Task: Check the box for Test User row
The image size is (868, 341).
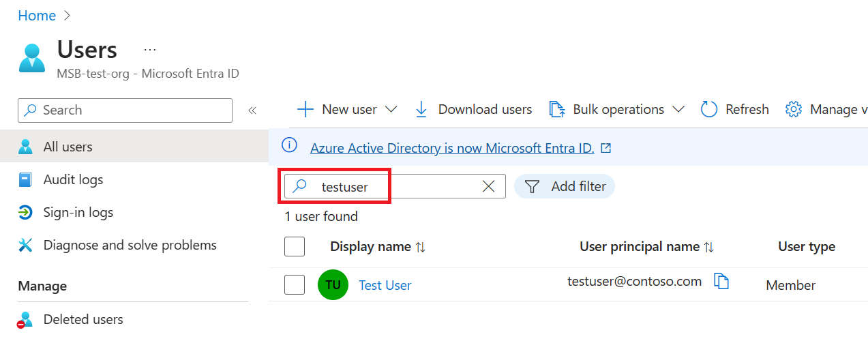Action: (295, 284)
